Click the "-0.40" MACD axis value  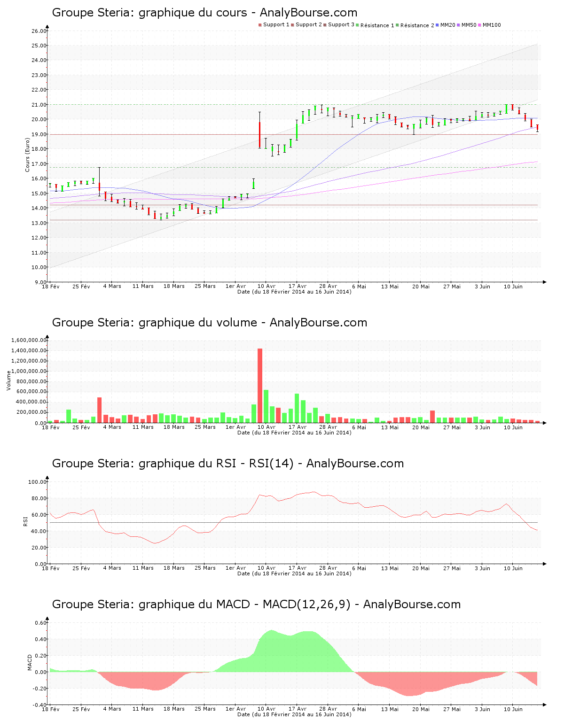(x=40, y=705)
